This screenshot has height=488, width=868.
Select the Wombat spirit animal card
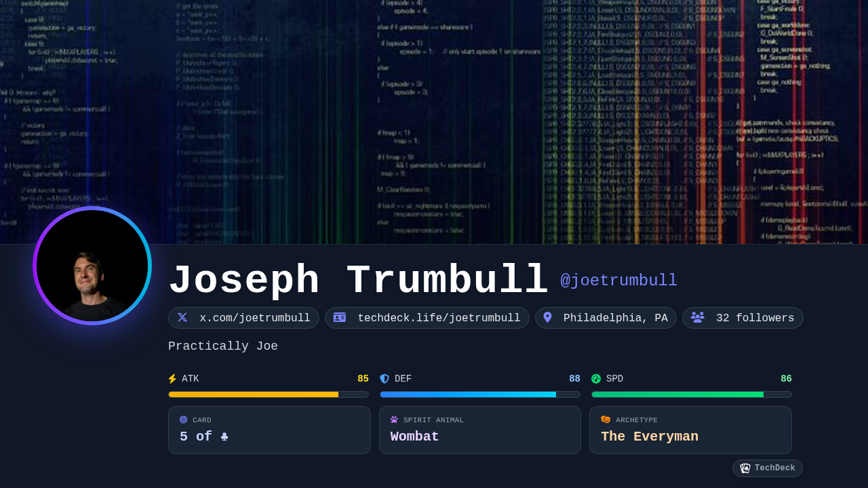pos(479,430)
